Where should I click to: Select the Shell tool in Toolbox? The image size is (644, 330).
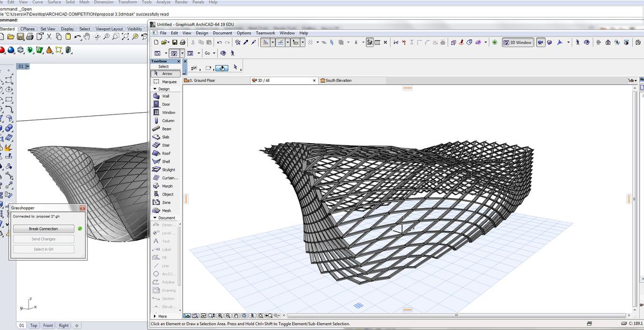(x=166, y=162)
